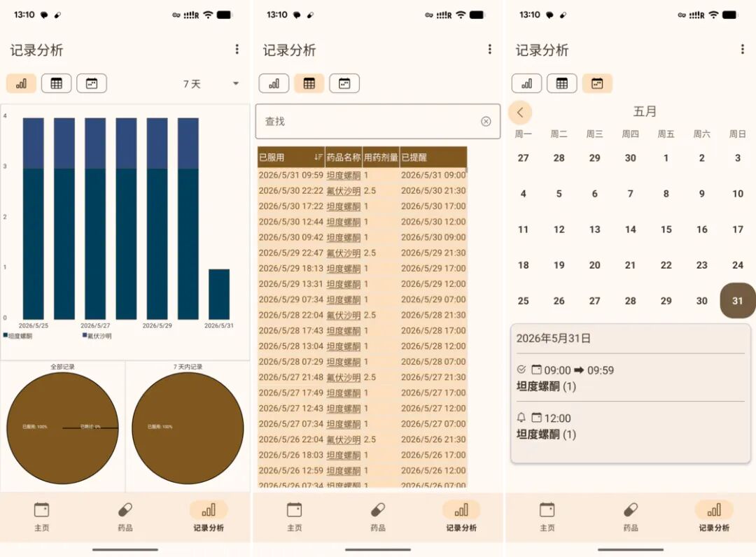The height and width of the screenshot is (557, 756).
Task: Click the 2026/5/28 13:04 taken time cell
Action: point(290,346)
